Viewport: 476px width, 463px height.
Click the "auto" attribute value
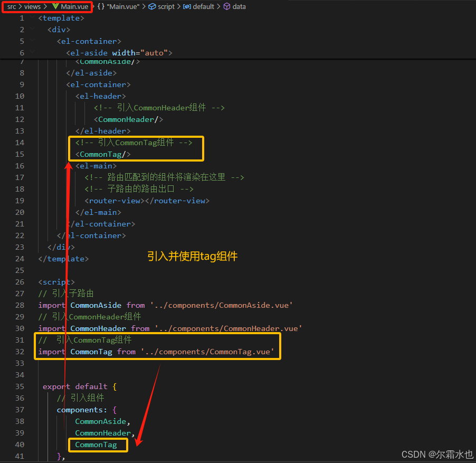click(x=154, y=53)
